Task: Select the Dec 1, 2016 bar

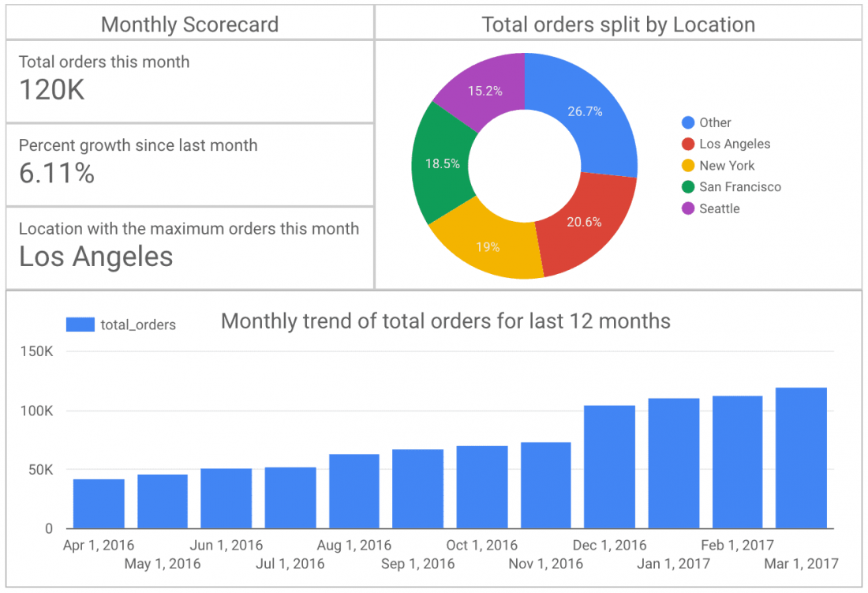Action: click(609, 464)
